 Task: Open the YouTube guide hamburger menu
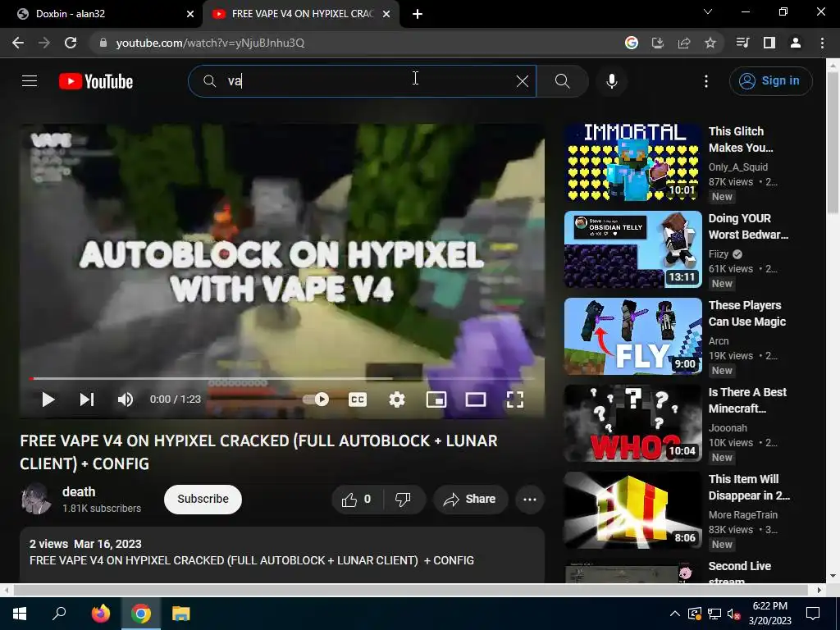pos(30,81)
